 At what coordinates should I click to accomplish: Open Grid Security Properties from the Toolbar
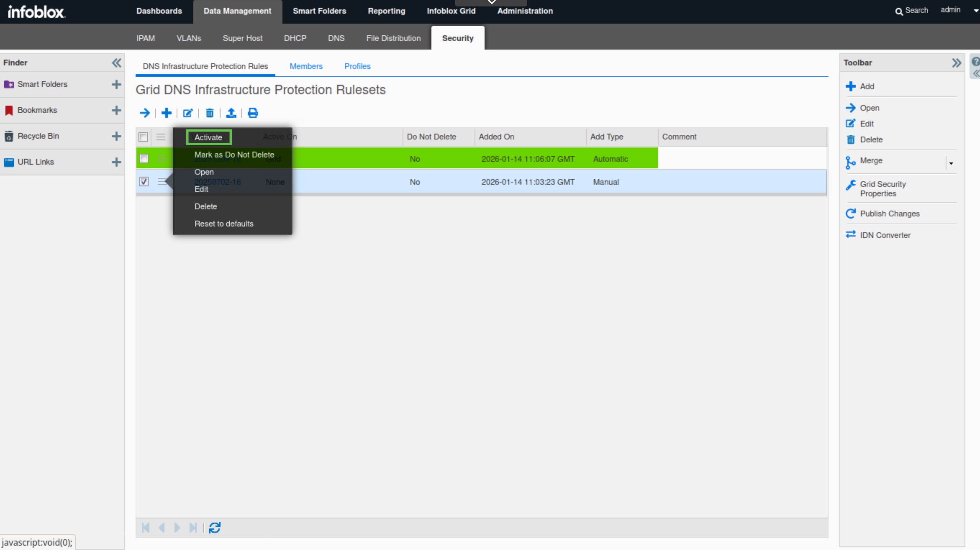coord(883,188)
